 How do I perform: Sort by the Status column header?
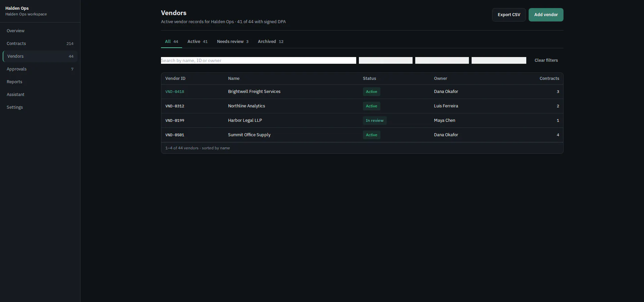[x=369, y=79]
